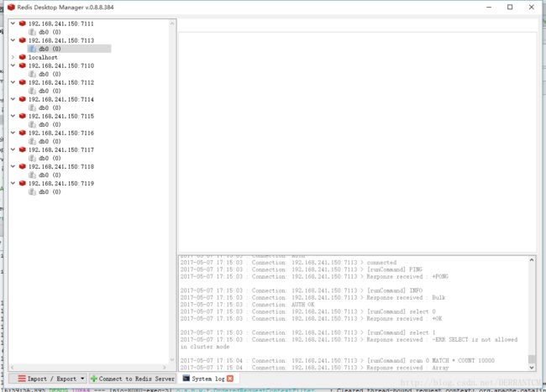Click the red server icon for 192.168.241.150:7115
This screenshot has width=546, height=392.
click(x=23, y=116)
